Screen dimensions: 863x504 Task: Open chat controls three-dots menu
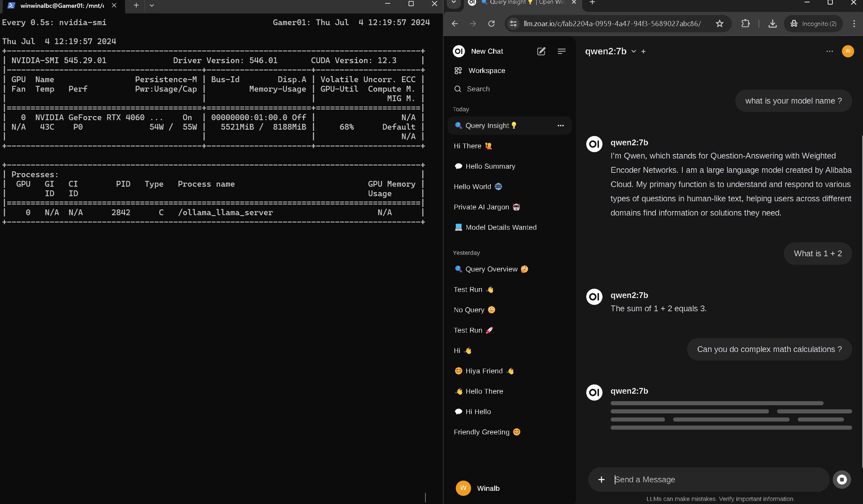click(829, 51)
